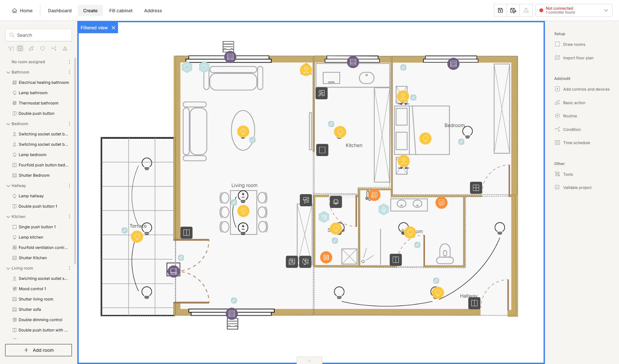Open options menu for Bathroom group
Screen dimensions: 619x364
click(69, 72)
